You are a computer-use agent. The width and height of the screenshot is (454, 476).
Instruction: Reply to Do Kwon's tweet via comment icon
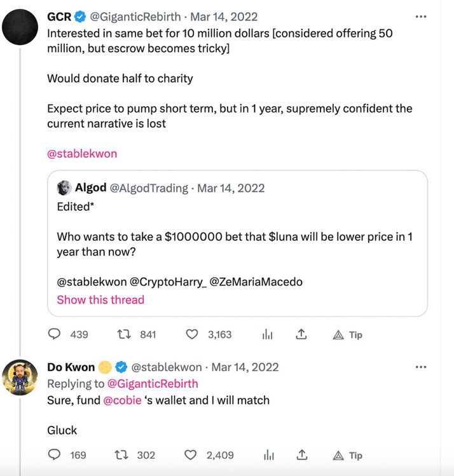55,455
